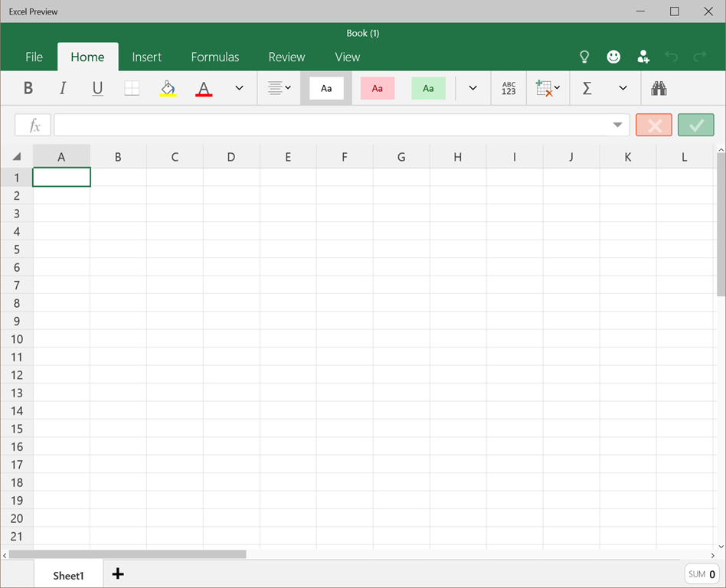The image size is (726, 588).
Task: Apply the red font color
Action: 204,88
